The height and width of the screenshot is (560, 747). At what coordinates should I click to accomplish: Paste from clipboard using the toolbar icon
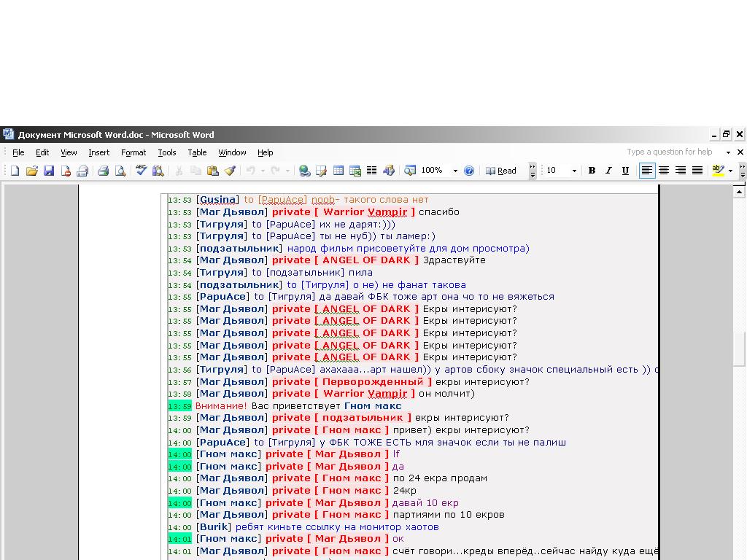click(x=213, y=171)
